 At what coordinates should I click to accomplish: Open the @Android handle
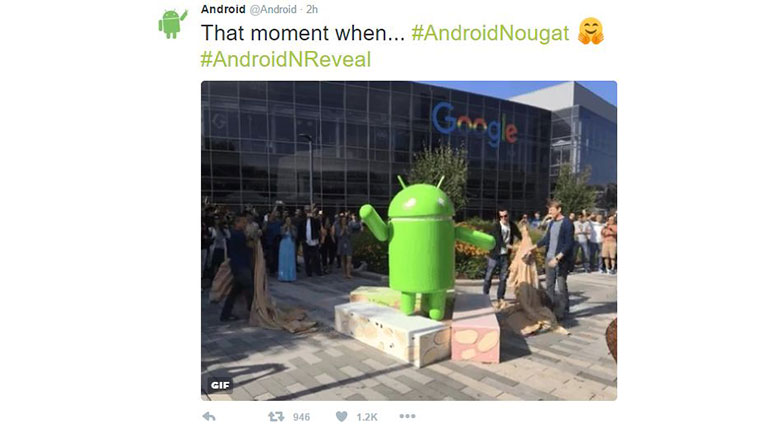coord(273,9)
